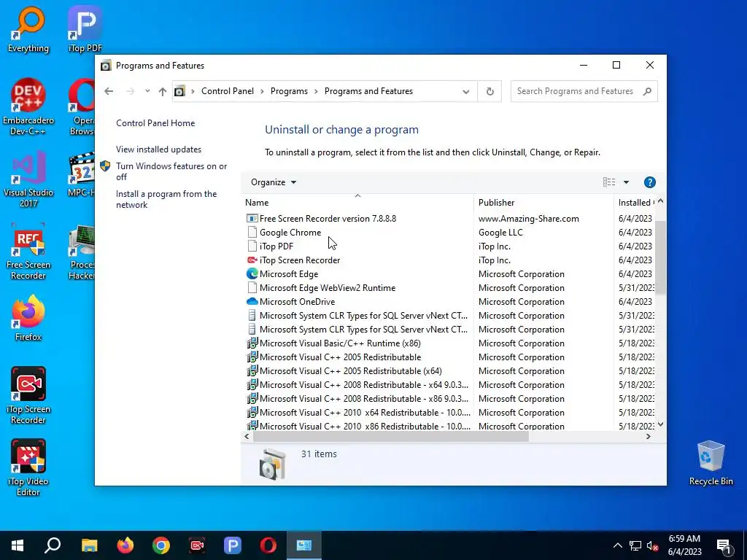Open Firefox from the taskbar
This screenshot has height=560, width=747.
[x=125, y=545]
